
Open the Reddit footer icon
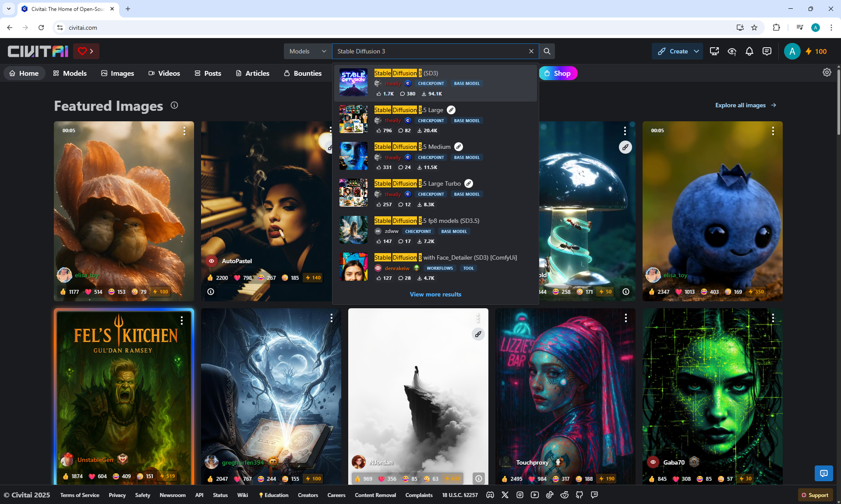coord(564,495)
